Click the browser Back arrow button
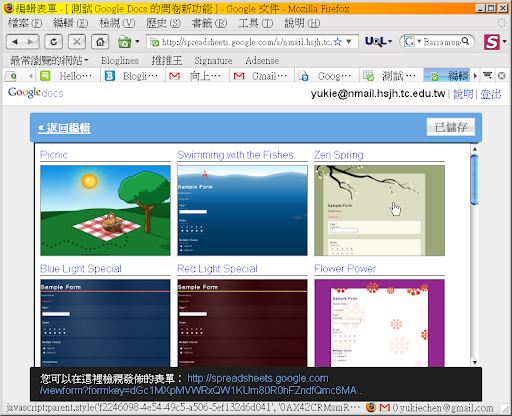 click(15, 42)
